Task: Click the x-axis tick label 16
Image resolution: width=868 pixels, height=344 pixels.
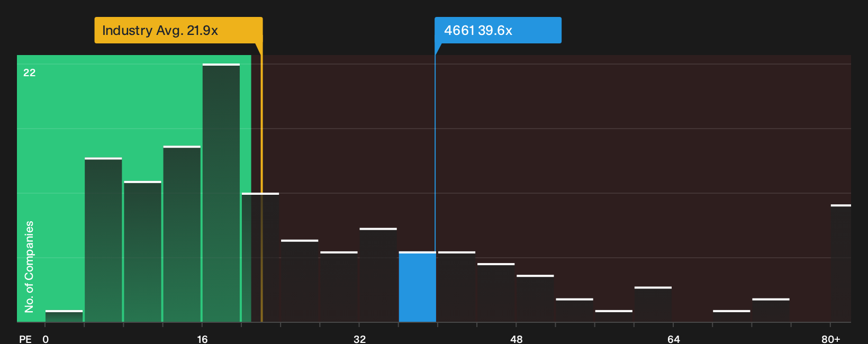Action: 202,339
